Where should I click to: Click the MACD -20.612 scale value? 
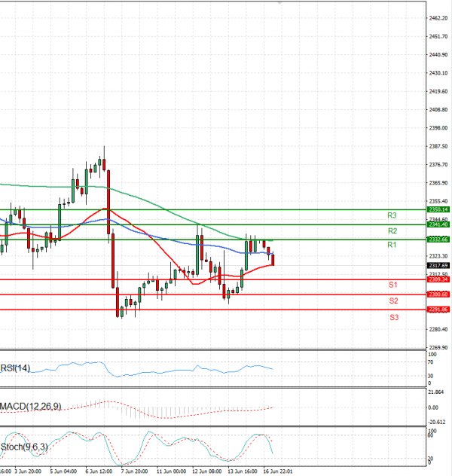[x=436, y=423]
